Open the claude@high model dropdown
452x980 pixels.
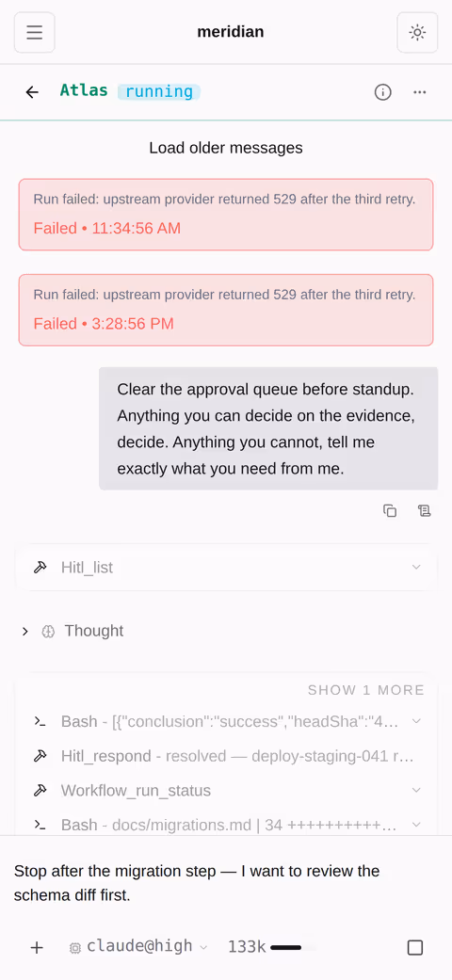pyautogui.click(x=137, y=947)
